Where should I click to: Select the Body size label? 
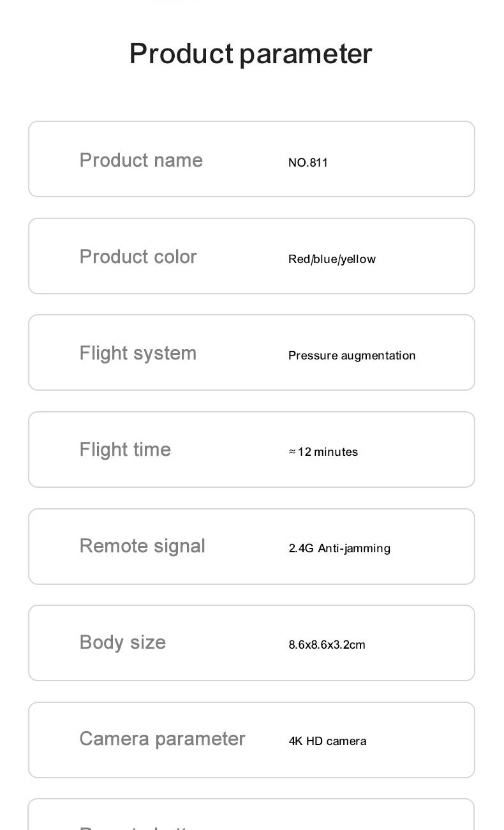click(122, 642)
